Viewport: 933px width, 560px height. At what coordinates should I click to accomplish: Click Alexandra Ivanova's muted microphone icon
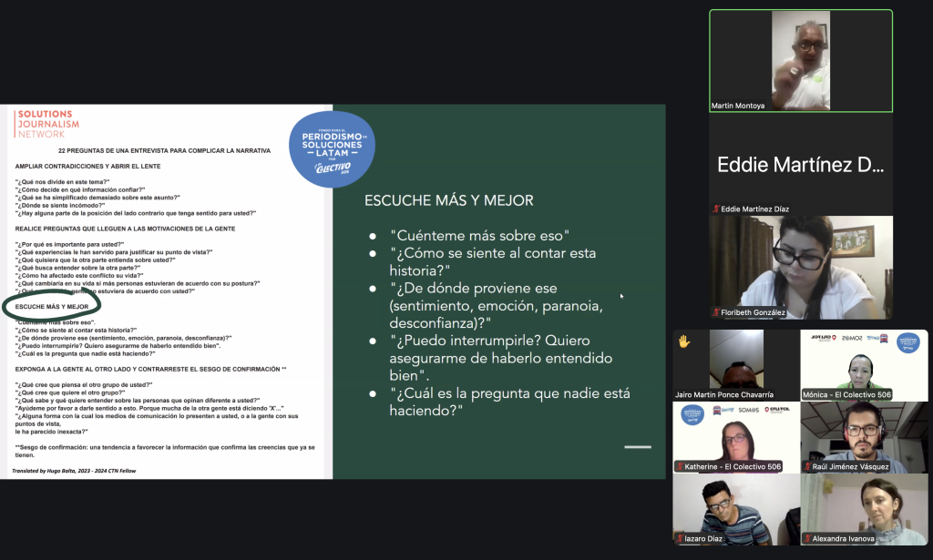click(806, 539)
